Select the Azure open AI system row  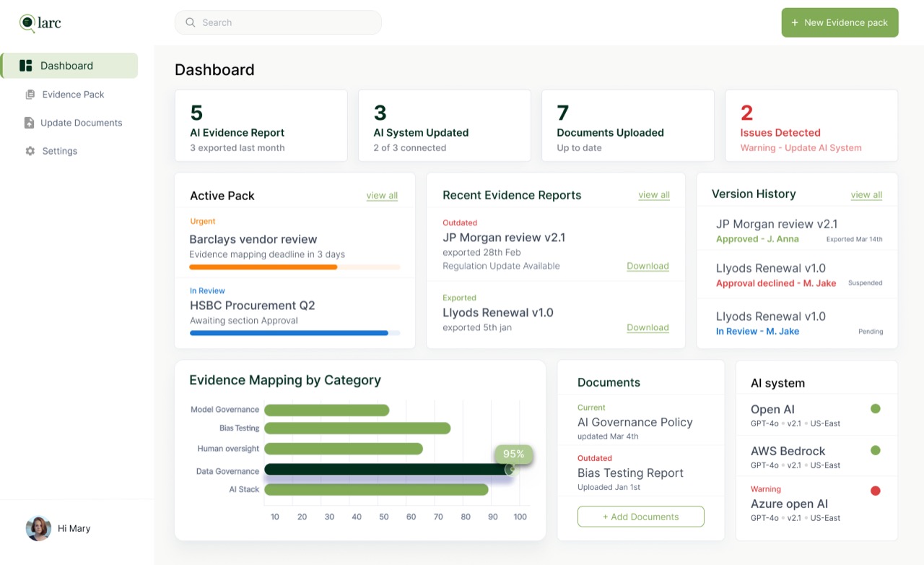[x=816, y=504]
